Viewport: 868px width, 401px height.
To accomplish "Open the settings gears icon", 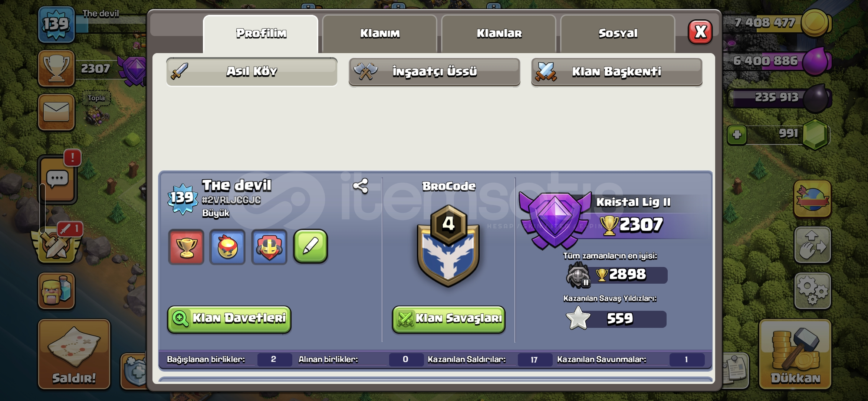I will coord(812,291).
